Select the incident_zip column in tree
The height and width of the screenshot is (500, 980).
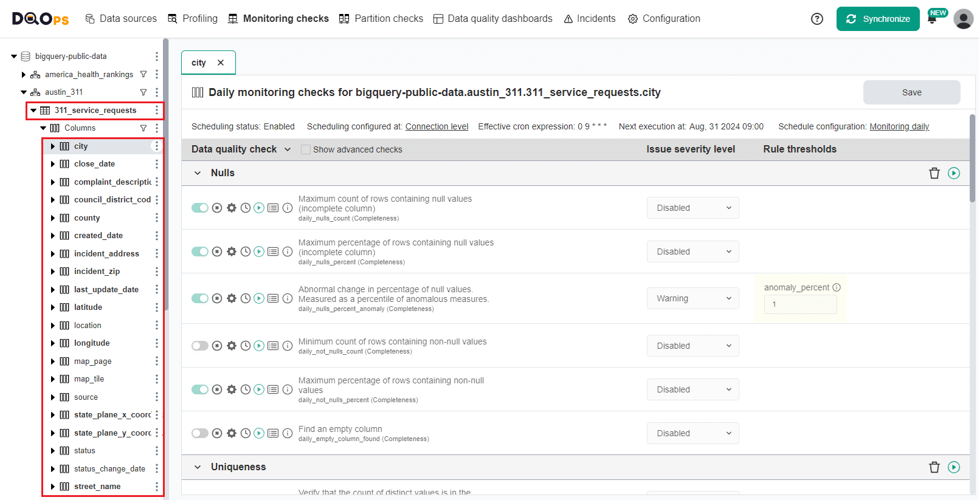[97, 272]
